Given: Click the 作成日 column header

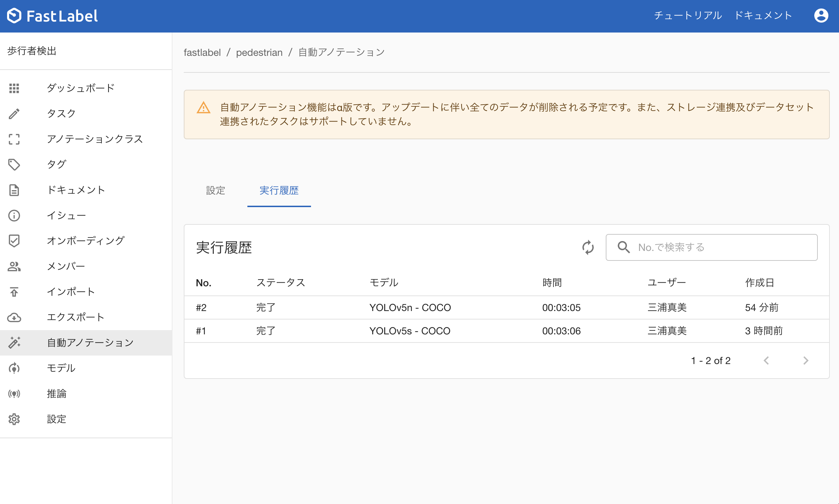Looking at the screenshot, I should 759,283.
